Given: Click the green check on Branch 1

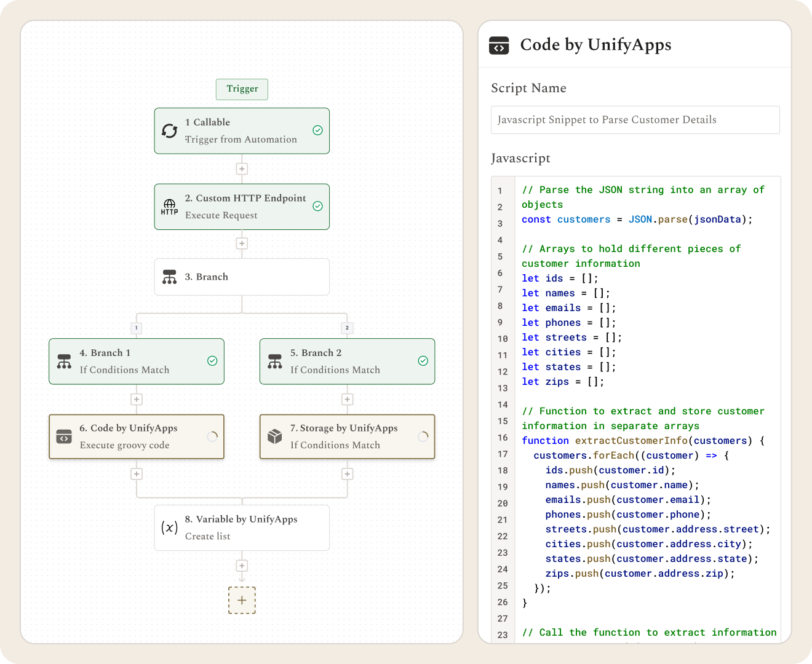Looking at the screenshot, I should pos(212,361).
